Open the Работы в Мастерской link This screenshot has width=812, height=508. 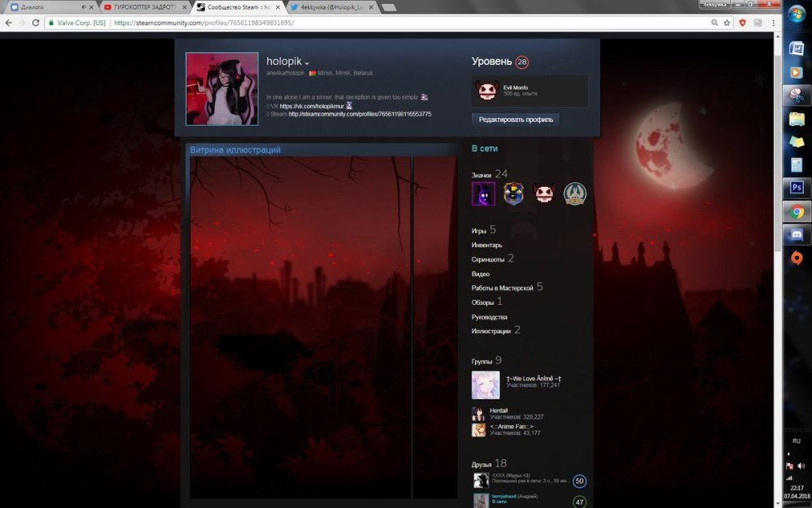tap(502, 288)
